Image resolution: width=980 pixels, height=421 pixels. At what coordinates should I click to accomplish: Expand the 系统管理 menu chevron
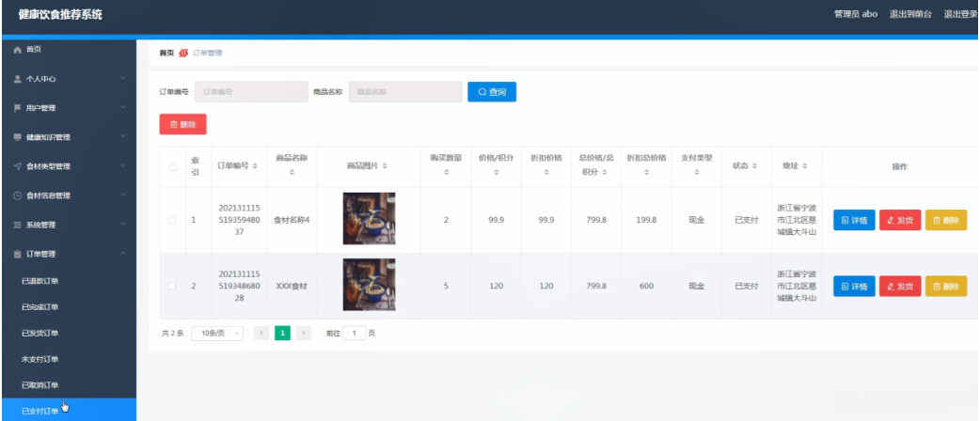click(123, 225)
